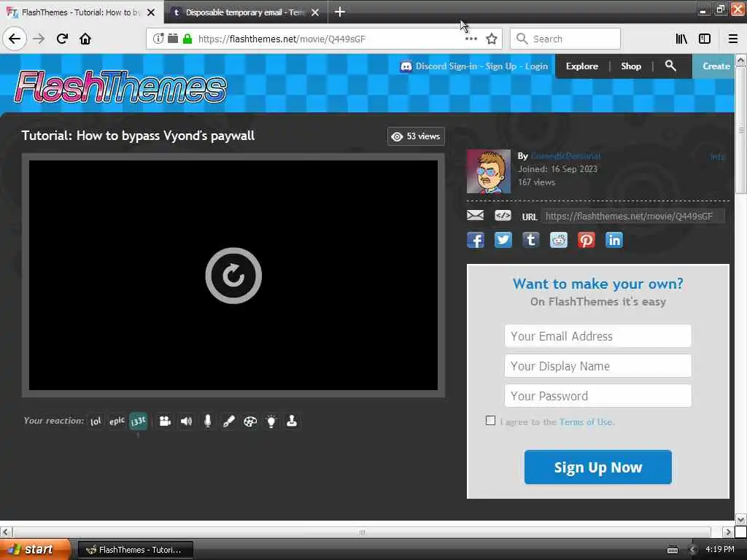This screenshot has height=560, width=747.
Task: Open the browser Library icon
Action: (681, 39)
